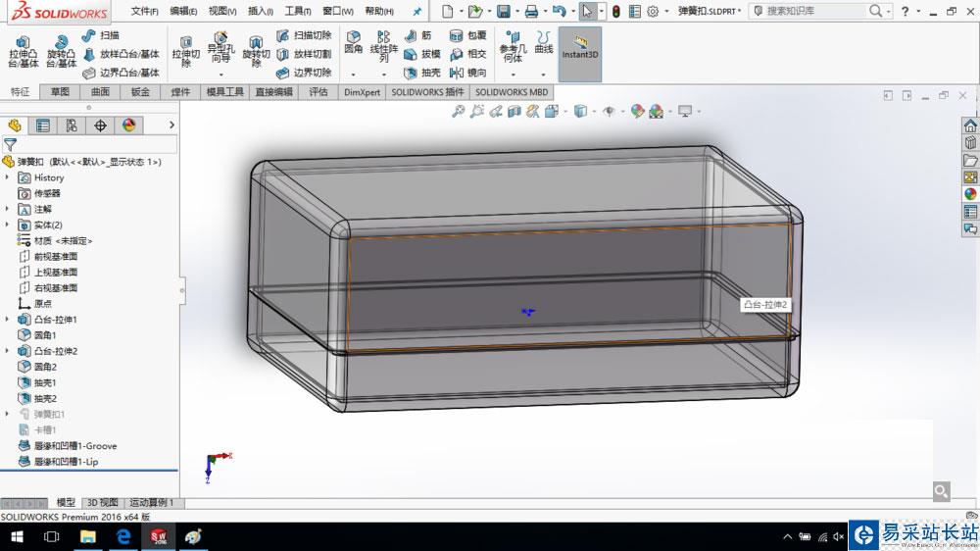
Task: Select the Intersect (相交) tool
Action: click(x=467, y=54)
